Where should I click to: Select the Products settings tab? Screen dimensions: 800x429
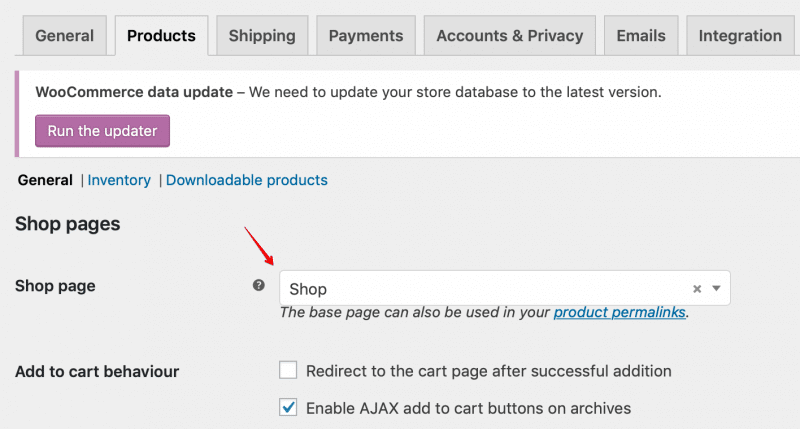161,35
